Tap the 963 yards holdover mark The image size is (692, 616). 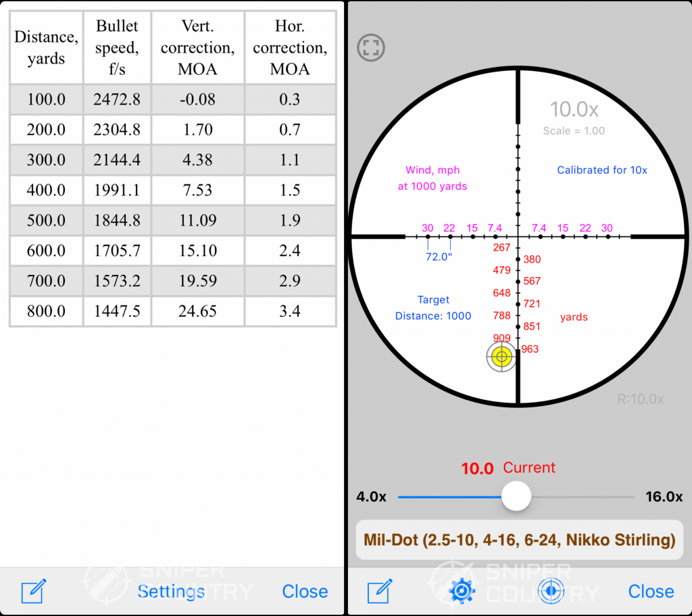tap(530, 349)
